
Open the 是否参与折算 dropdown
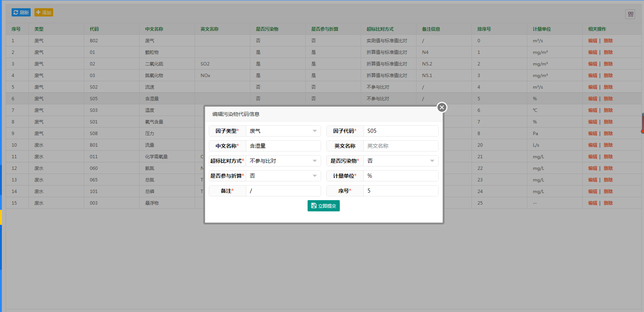click(x=283, y=176)
